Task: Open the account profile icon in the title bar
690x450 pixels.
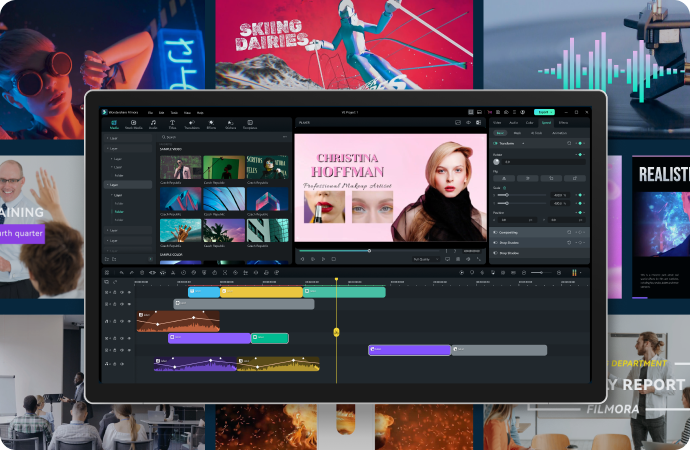Action: pos(523,112)
